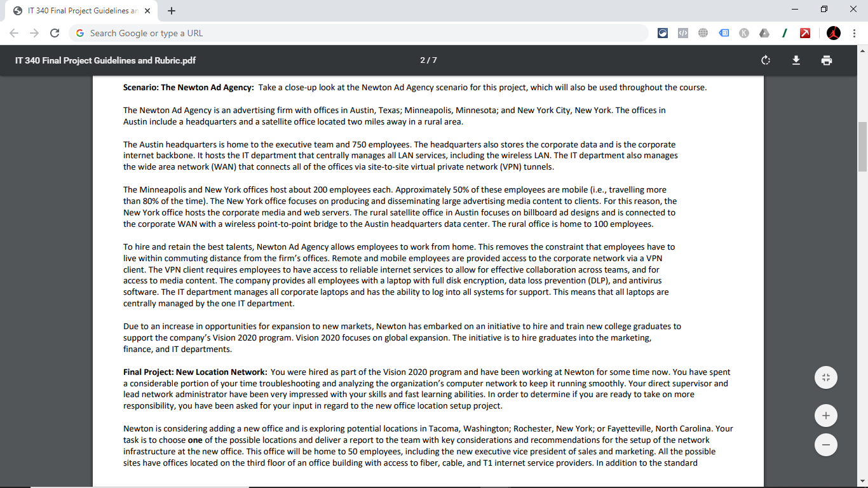Image resolution: width=868 pixels, height=488 pixels.
Task: Open Chrome's three-dot menu
Action: pos(854,32)
